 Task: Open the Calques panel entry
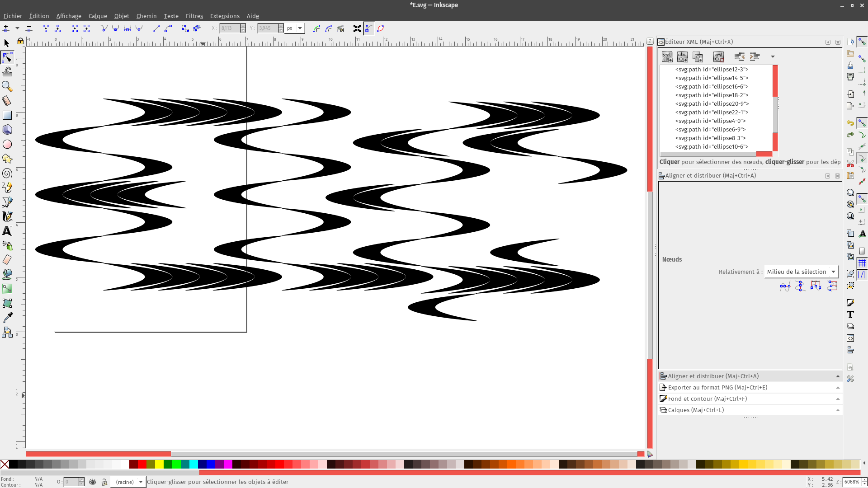(x=696, y=410)
